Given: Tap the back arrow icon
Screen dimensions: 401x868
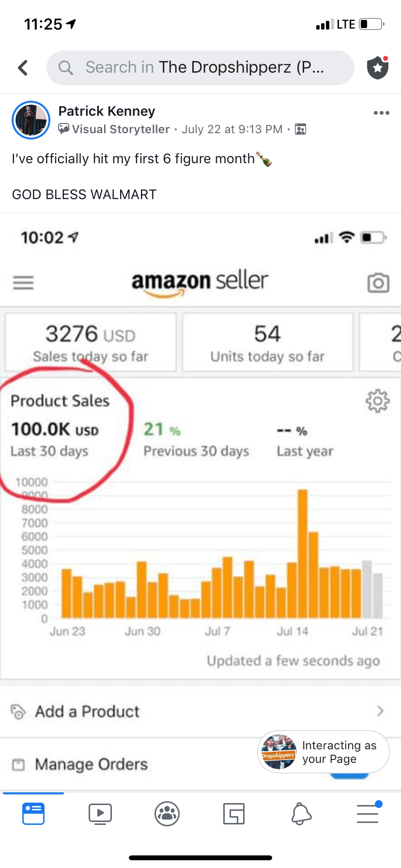Looking at the screenshot, I should [23, 68].
